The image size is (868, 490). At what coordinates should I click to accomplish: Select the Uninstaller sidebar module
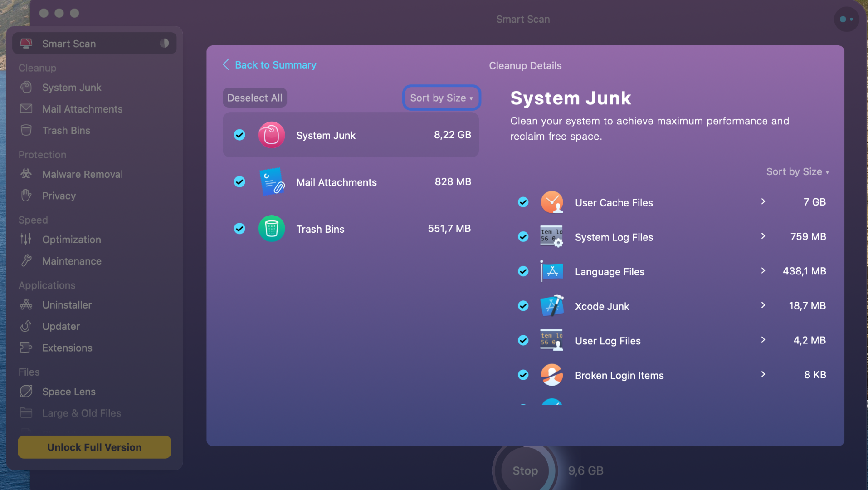tap(94, 304)
